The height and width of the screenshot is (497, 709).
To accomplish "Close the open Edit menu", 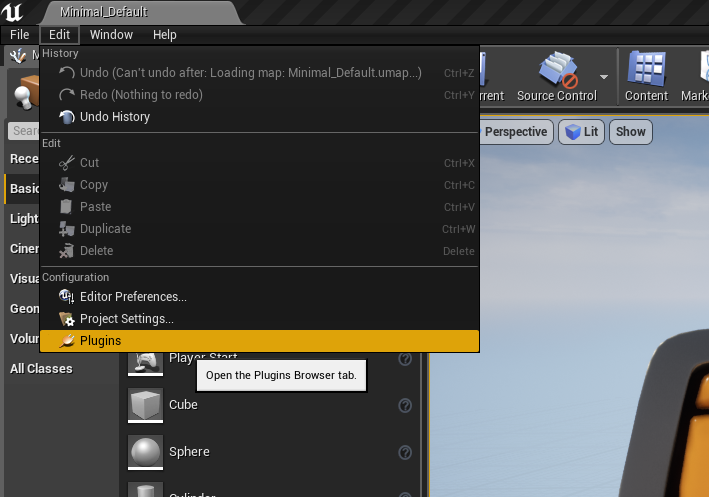I will point(60,35).
